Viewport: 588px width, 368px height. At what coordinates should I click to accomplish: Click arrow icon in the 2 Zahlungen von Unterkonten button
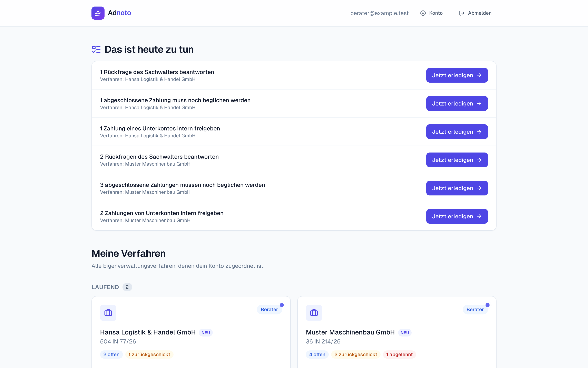[x=479, y=216]
